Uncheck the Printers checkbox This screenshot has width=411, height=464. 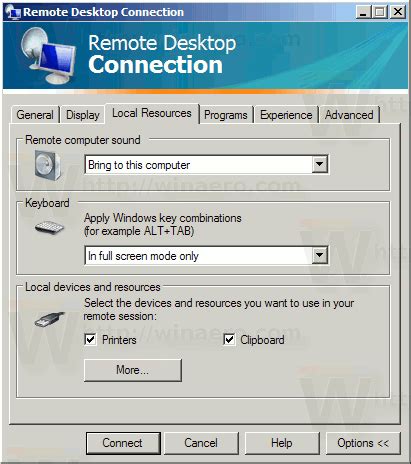[x=91, y=340]
